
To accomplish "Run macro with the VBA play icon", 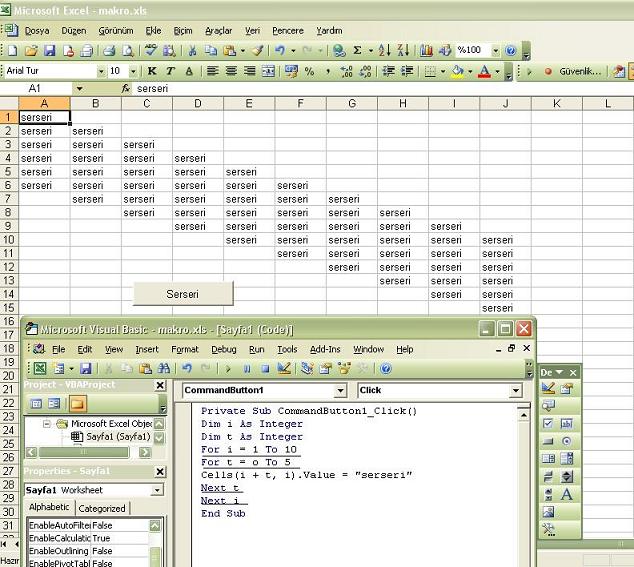I will 228,369.
